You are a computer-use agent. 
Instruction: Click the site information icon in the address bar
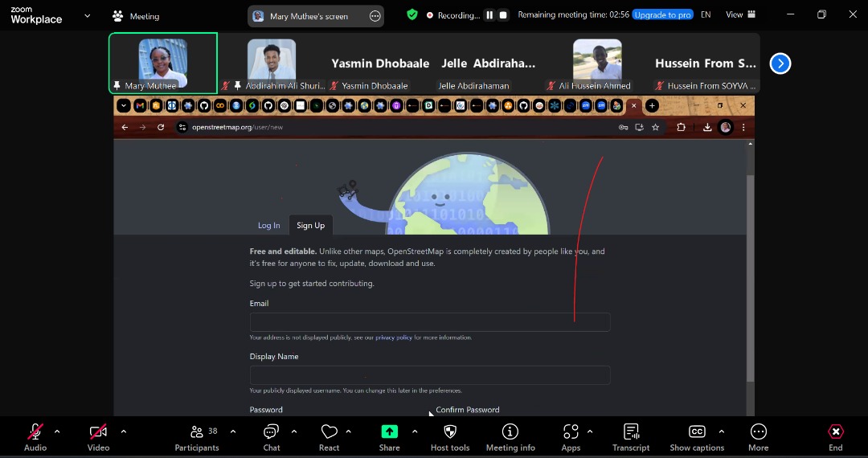point(182,127)
